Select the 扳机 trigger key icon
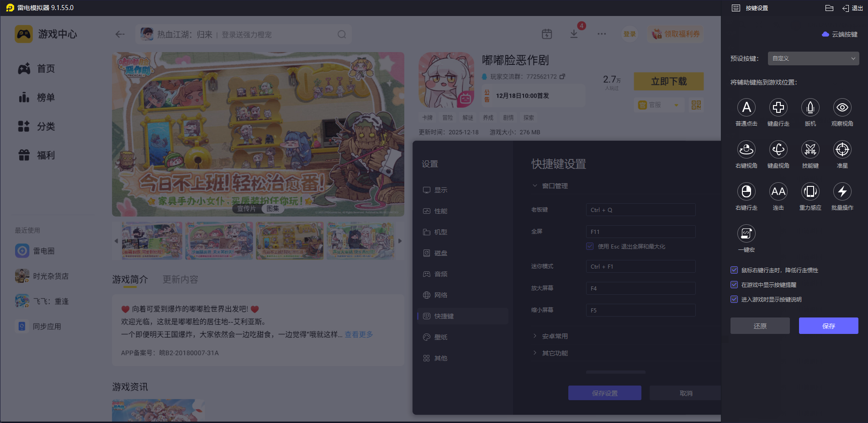The width and height of the screenshot is (868, 423). point(810,107)
